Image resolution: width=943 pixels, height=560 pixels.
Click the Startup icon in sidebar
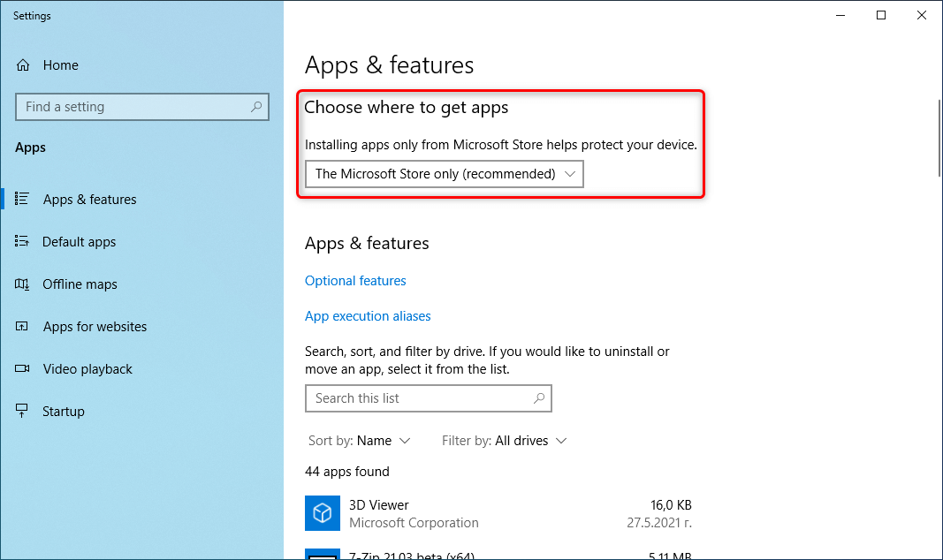pyautogui.click(x=21, y=411)
